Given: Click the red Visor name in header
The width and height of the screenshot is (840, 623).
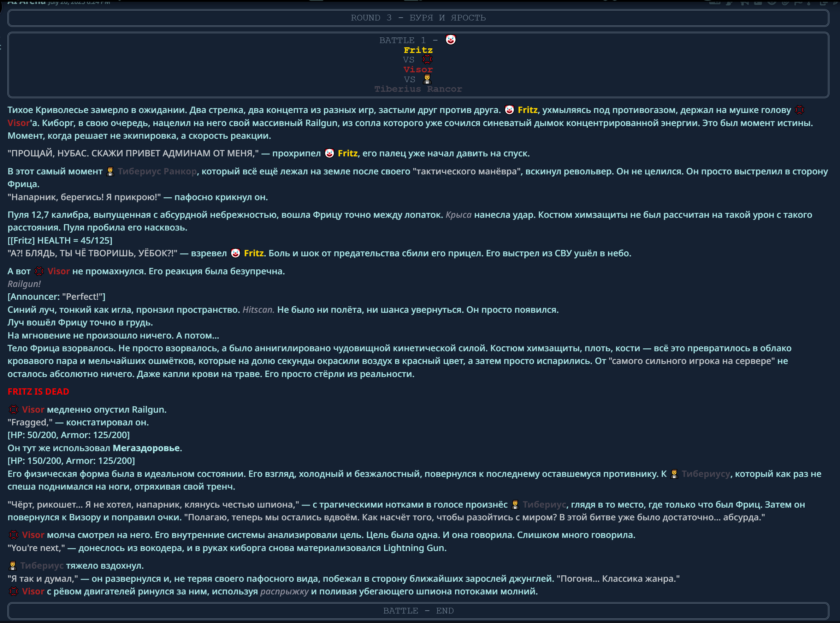Looking at the screenshot, I should coord(418,70).
